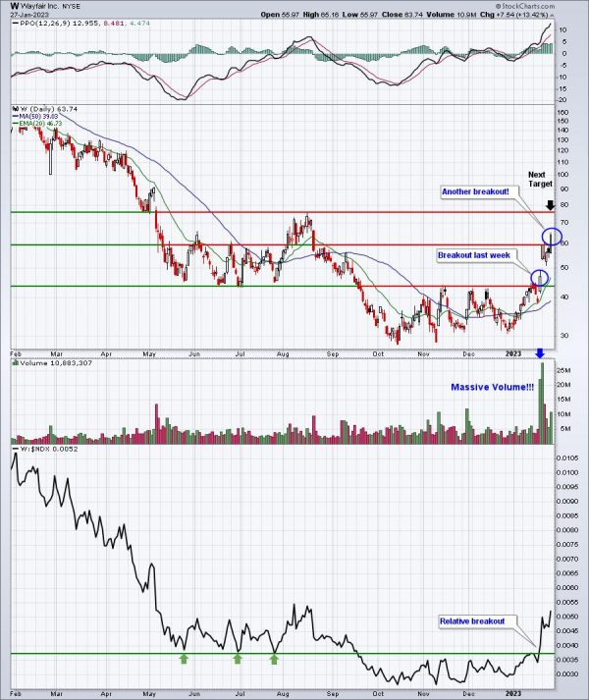This screenshot has height=700, width=589.
Task: Click the 2023 label on the price chart axis
Action: (x=513, y=353)
